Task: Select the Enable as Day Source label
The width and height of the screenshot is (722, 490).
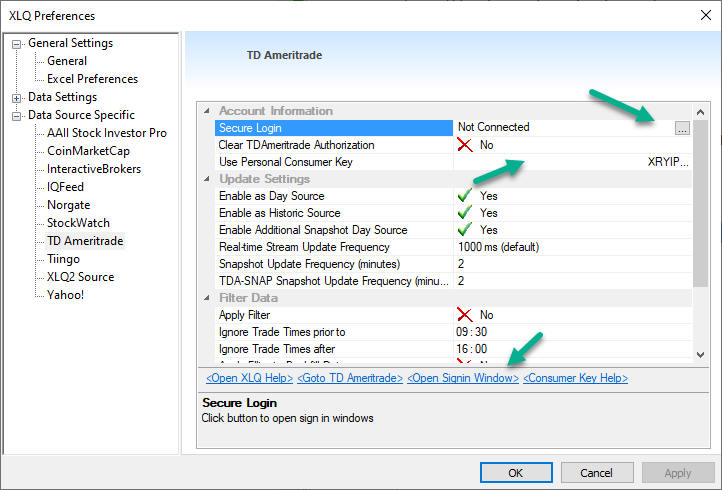Action: point(272,196)
